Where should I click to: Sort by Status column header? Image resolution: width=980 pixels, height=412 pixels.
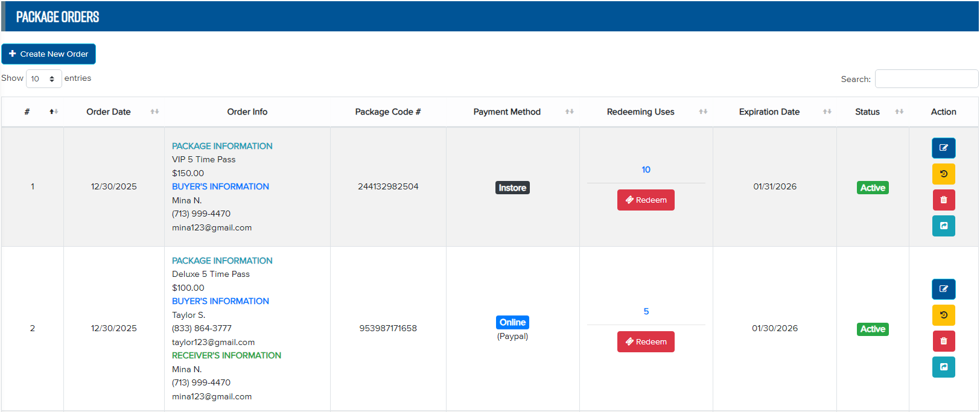(867, 112)
